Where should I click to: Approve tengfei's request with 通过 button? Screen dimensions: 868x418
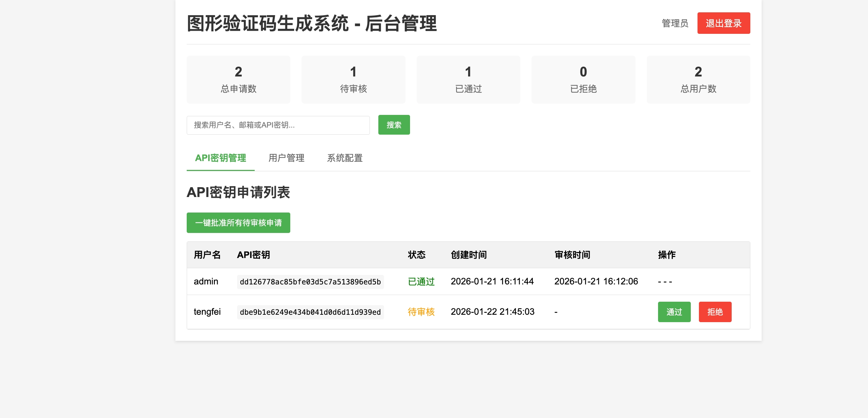pyautogui.click(x=674, y=312)
